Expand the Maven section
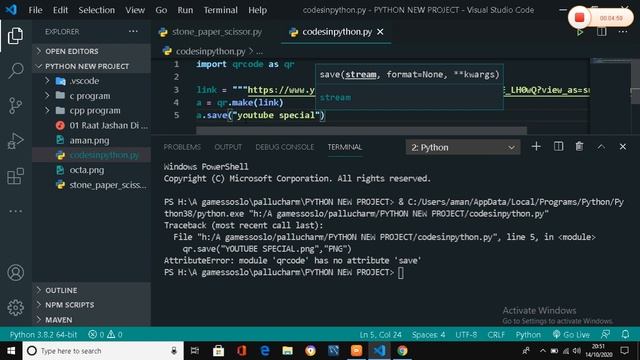The width and height of the screenshot is (640, 360). [x=91, y=320]
